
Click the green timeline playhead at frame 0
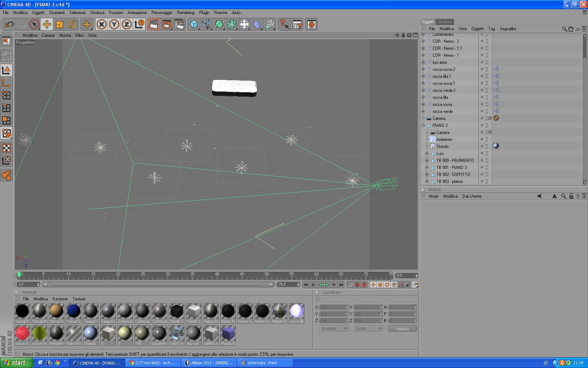point(19,274)
